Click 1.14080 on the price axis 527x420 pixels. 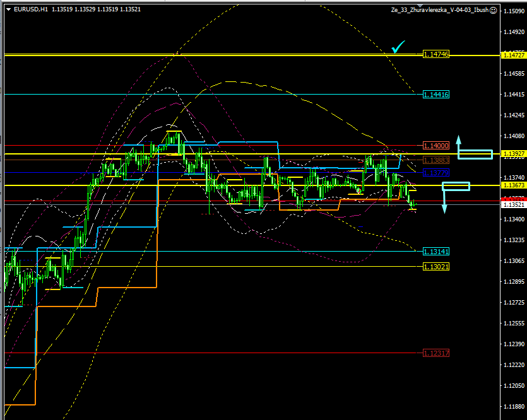point(514,136)
